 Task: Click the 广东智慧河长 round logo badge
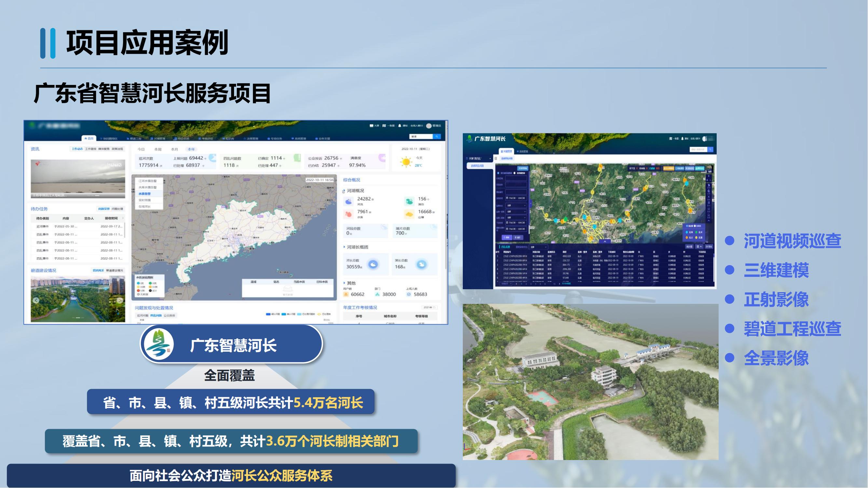point(159,344)
